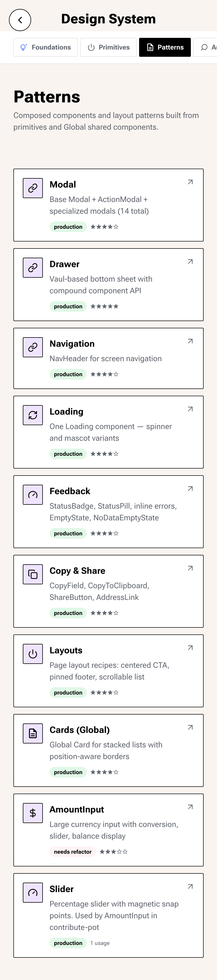Open the Foundations tab

coord(46,47)
